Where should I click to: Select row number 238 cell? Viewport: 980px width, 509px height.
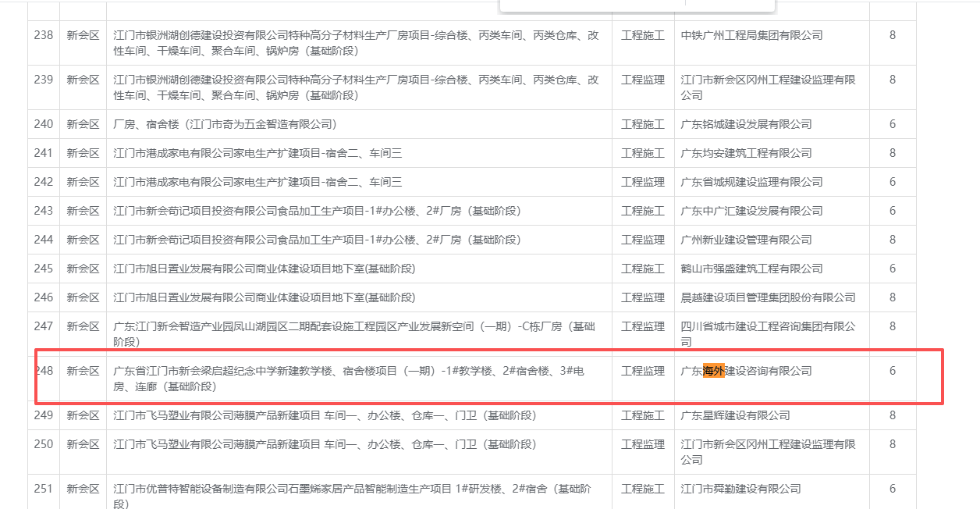[44, 35]
